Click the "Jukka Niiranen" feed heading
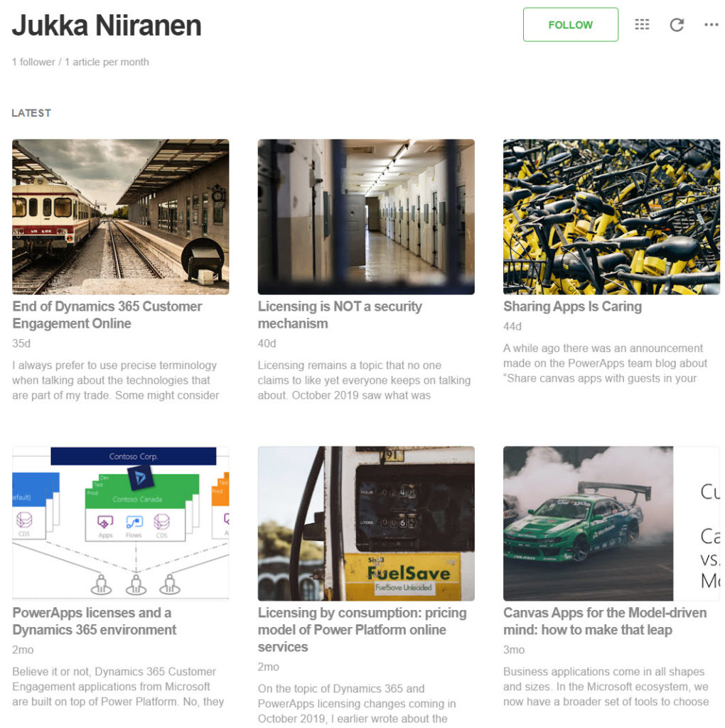 tap(107, 25)
